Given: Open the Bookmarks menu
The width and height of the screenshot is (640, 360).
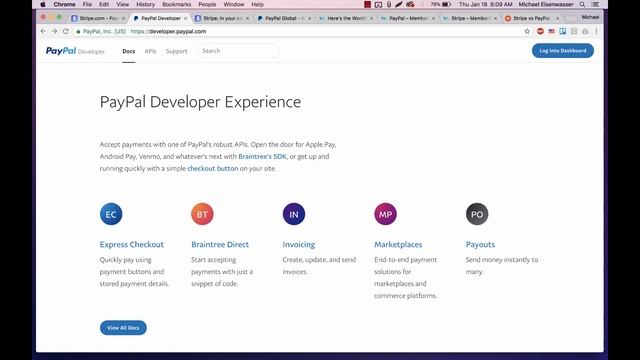Looking at the screenshot, I should 176,4.
